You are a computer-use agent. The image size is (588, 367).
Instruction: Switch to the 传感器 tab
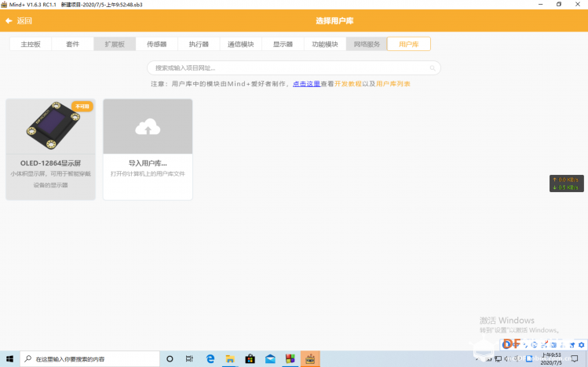click(x=156, y=44)
